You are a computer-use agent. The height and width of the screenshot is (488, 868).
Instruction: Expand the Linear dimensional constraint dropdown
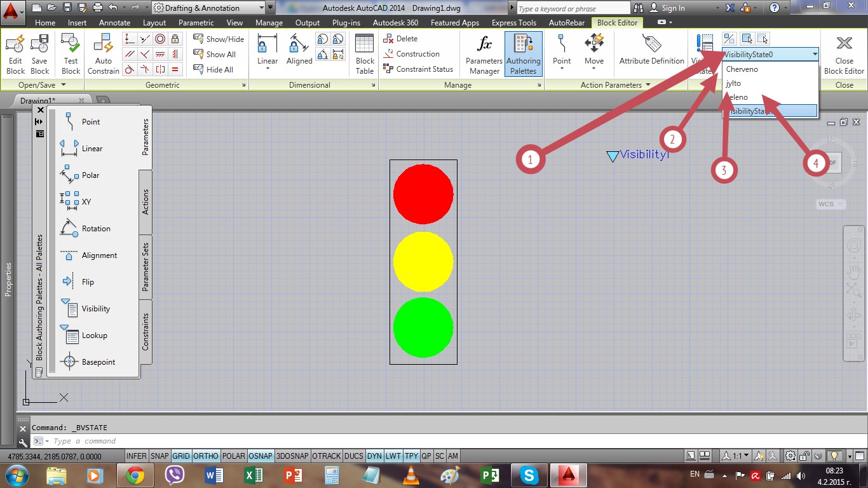268,69
